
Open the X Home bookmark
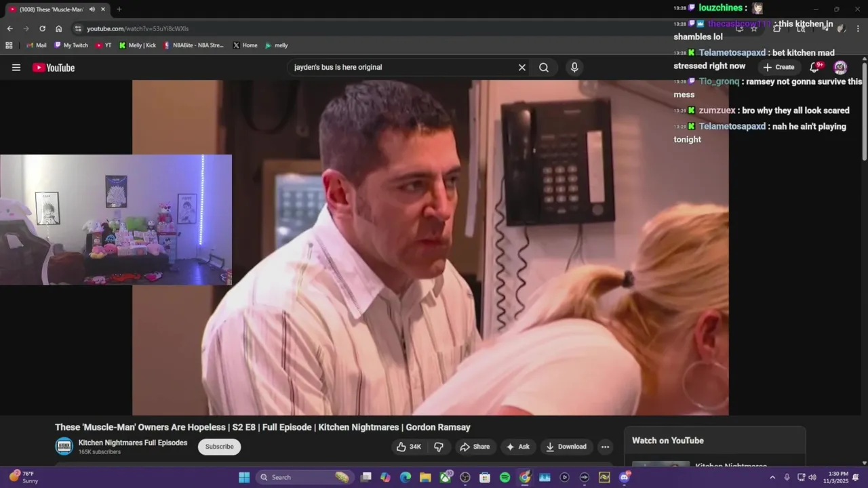click(x=245, y=45)
